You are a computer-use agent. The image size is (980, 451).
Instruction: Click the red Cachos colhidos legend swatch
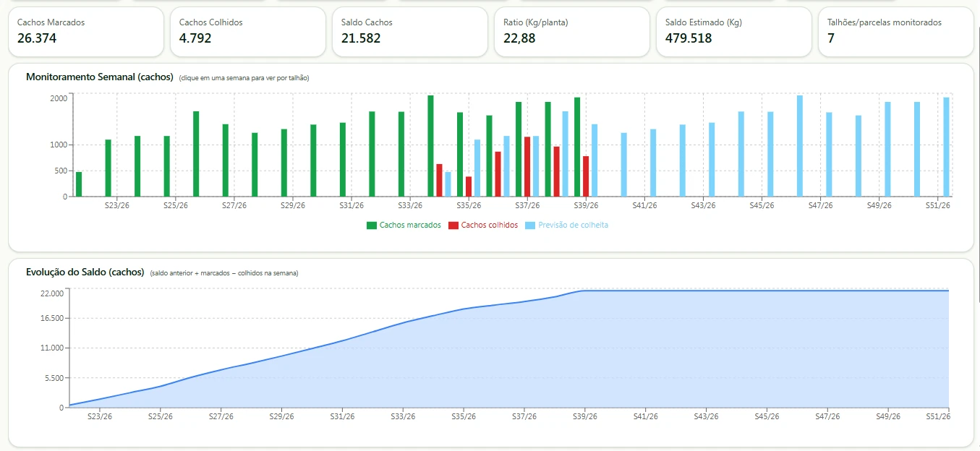453,225
